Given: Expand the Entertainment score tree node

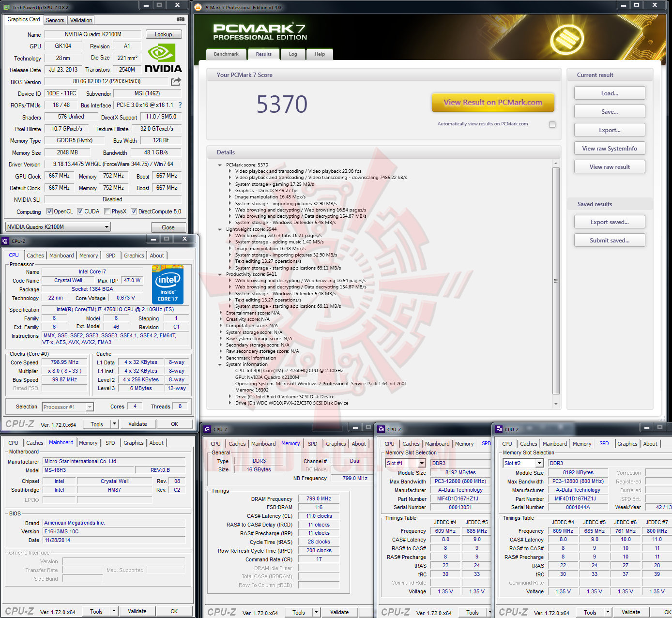Looking at the screenshot, I should (x=220, y=313).
